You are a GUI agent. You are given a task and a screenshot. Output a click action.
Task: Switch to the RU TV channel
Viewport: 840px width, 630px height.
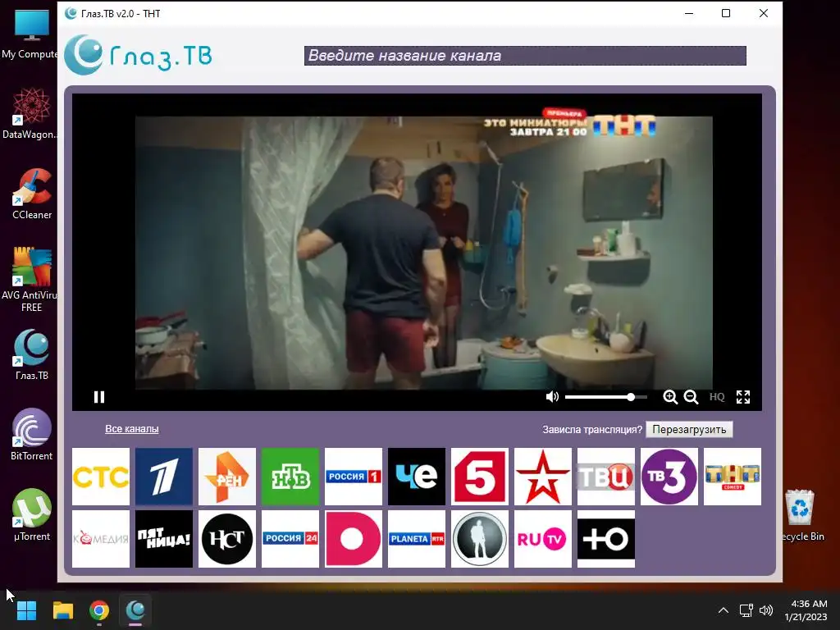(543, 539)
